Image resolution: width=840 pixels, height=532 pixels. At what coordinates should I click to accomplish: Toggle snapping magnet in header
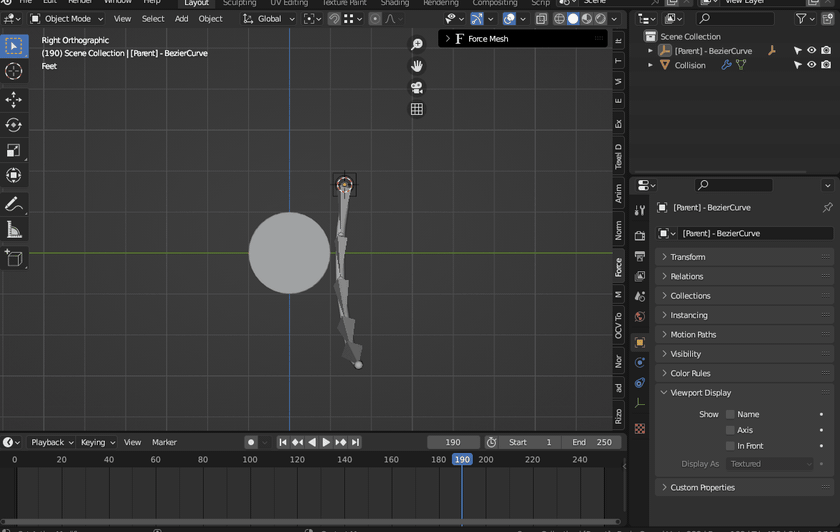point(334,19)
